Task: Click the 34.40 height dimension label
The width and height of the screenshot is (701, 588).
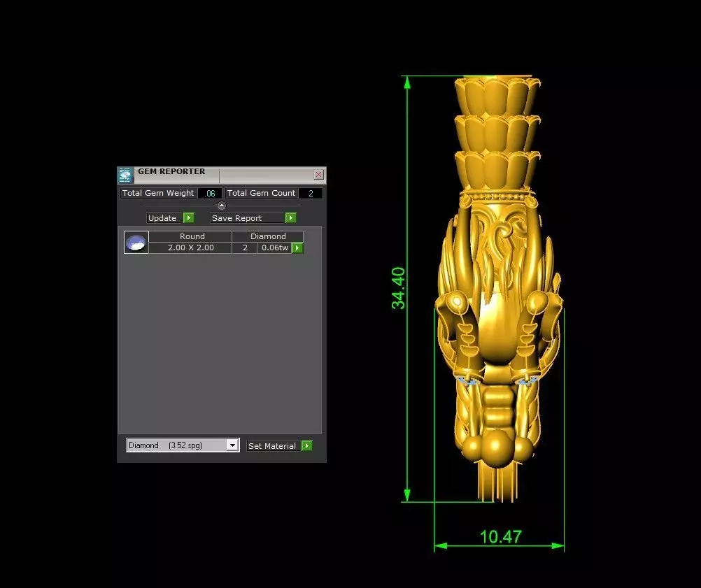Action: pyautogui.click(x=398, y=288)
